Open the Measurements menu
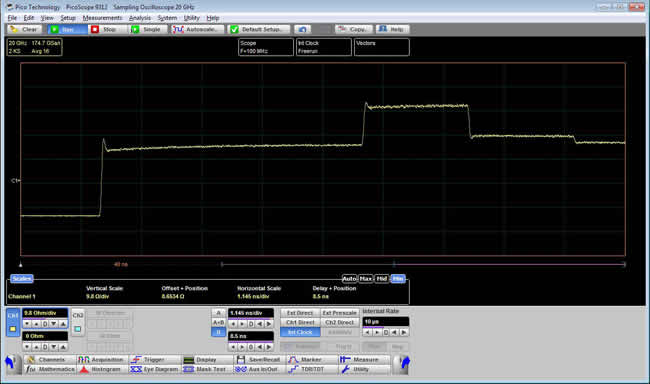The image size is (650, 384). [x=102, y=18]
